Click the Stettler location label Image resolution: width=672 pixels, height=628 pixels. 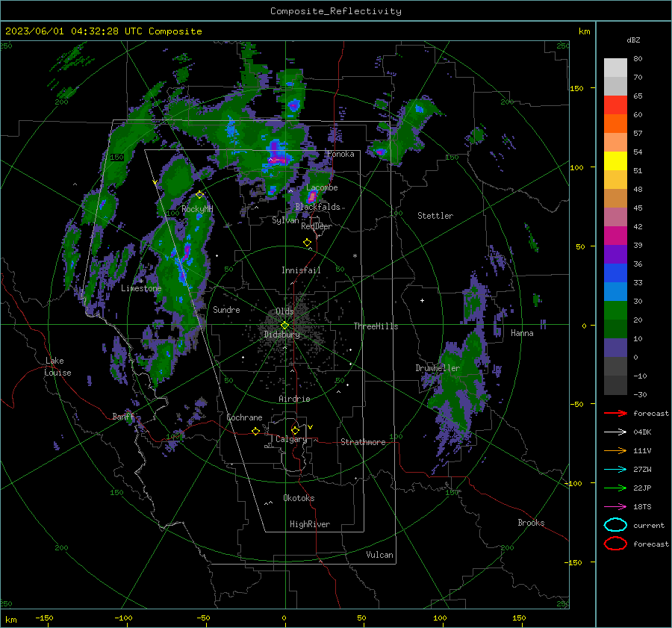pos(435,216)
